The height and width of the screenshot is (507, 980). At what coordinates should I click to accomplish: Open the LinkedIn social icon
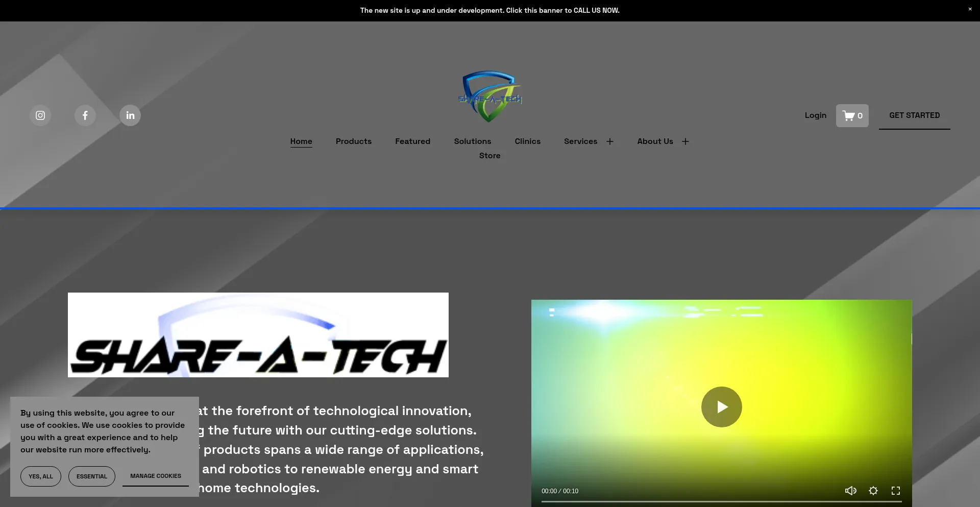[x=130, y=115]
